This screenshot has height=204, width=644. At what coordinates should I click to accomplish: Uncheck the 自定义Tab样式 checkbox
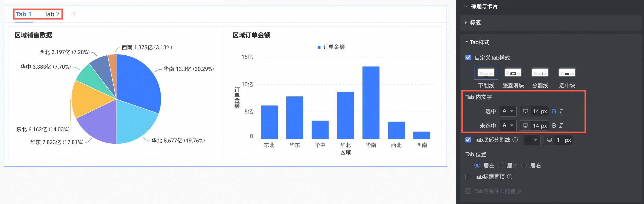[x=468, y=58]
